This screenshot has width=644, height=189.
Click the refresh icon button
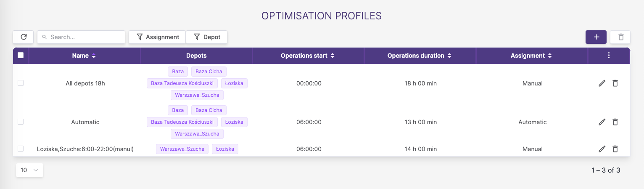[24, 37]
